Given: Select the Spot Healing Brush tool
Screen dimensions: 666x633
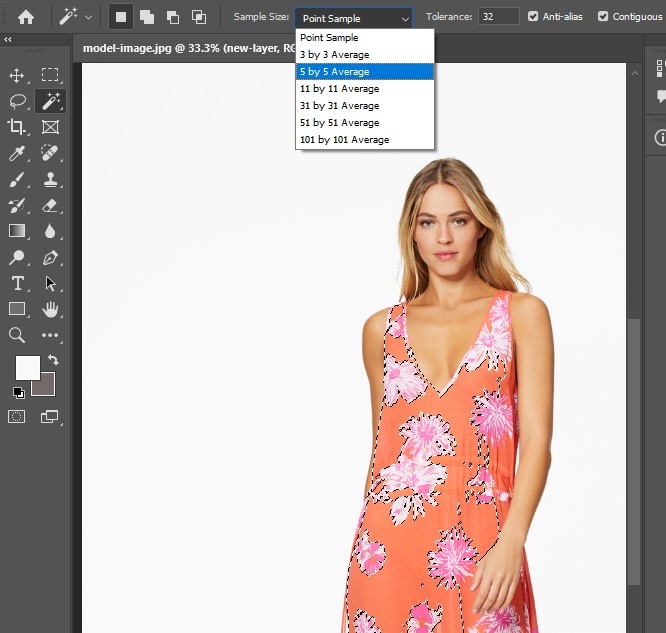Looking at the screenshot, I should tap(50, 153).
